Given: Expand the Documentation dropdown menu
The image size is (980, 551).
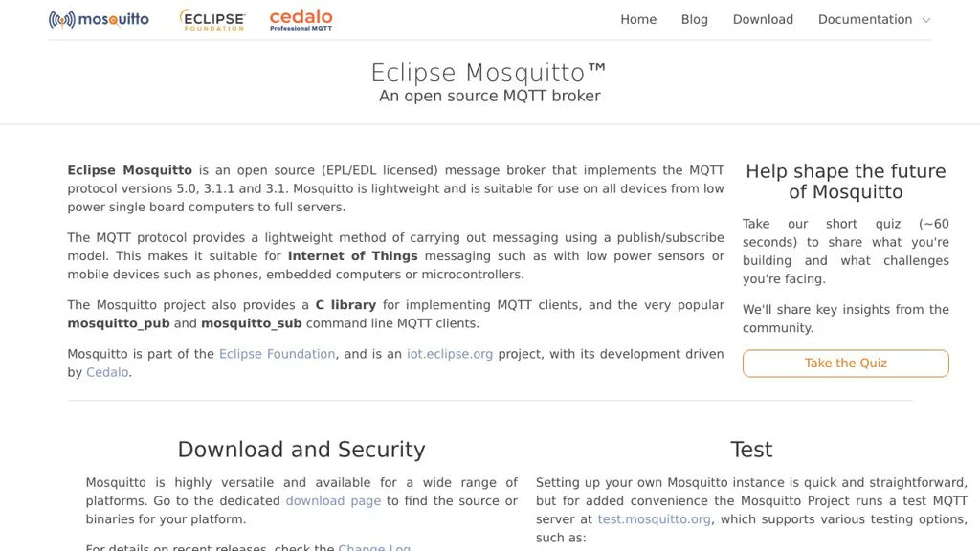Looking at the screenshot, I should point(864,19).
